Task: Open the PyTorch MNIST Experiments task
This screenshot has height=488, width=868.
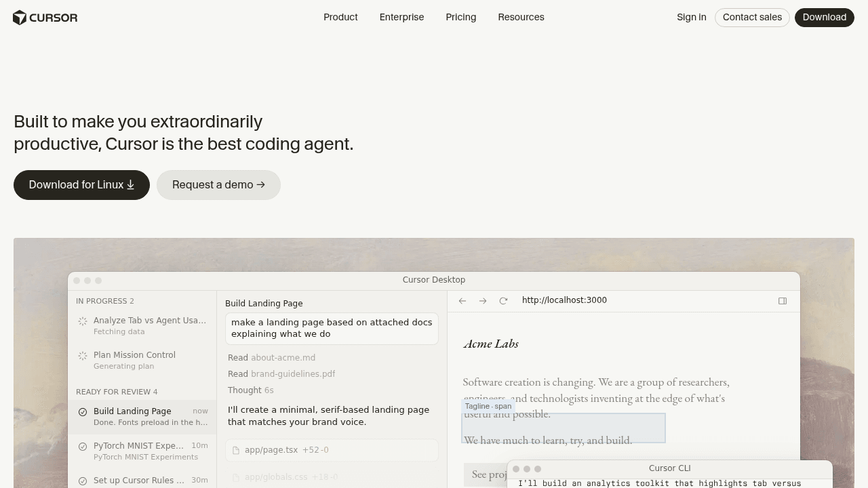Action: click(x=142, y=451)
